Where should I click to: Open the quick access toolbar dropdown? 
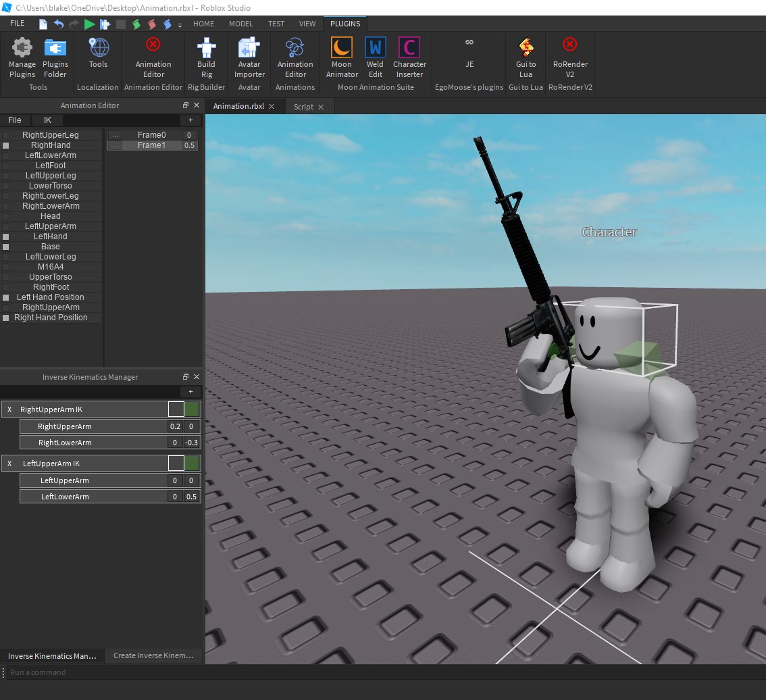(x=180, y=25)
